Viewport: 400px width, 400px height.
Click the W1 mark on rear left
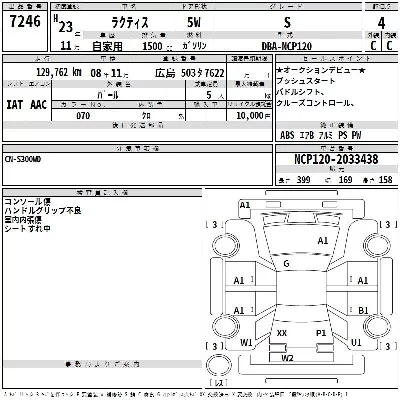tap(246, 342)
